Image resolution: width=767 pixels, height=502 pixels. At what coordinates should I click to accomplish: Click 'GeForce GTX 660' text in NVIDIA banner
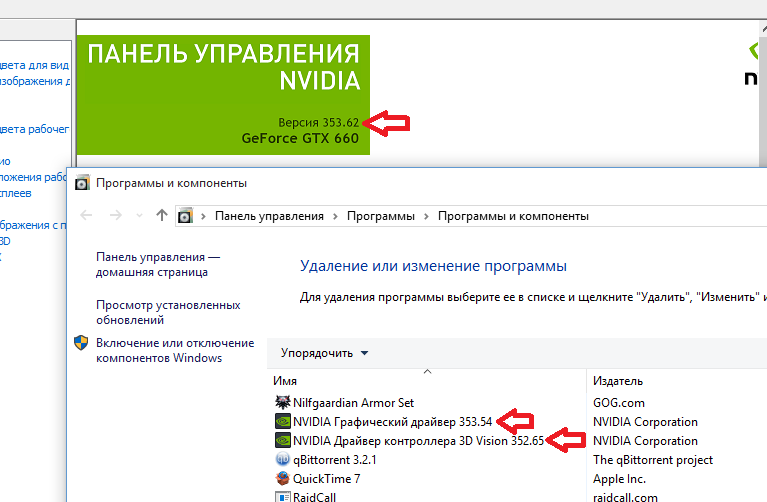(x=300, y=138)
